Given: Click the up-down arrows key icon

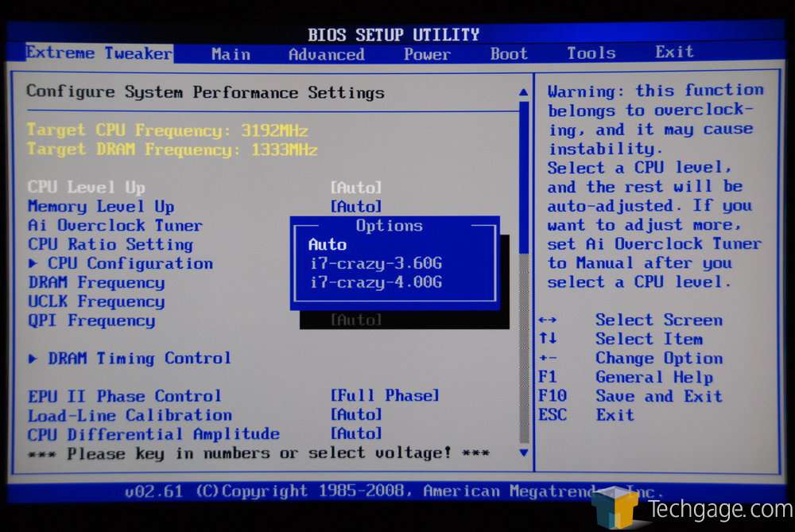Looking at the screenshot, I should pos(548,338).
